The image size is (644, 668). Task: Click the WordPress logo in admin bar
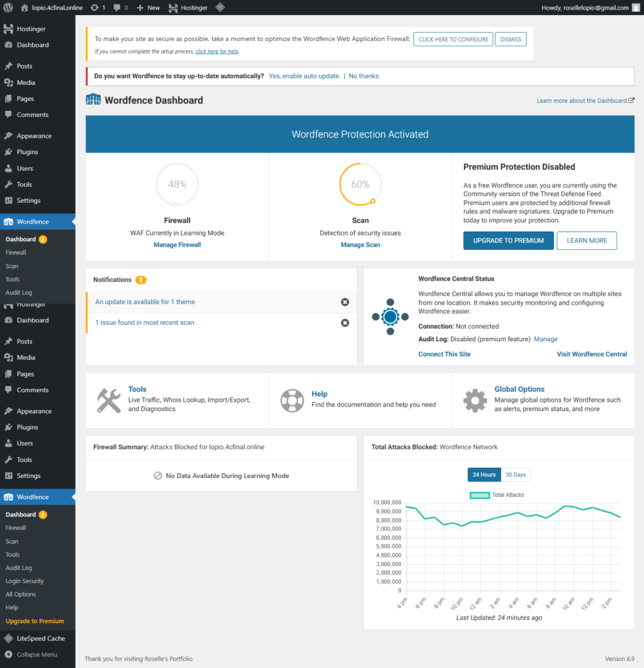point(8,8)
